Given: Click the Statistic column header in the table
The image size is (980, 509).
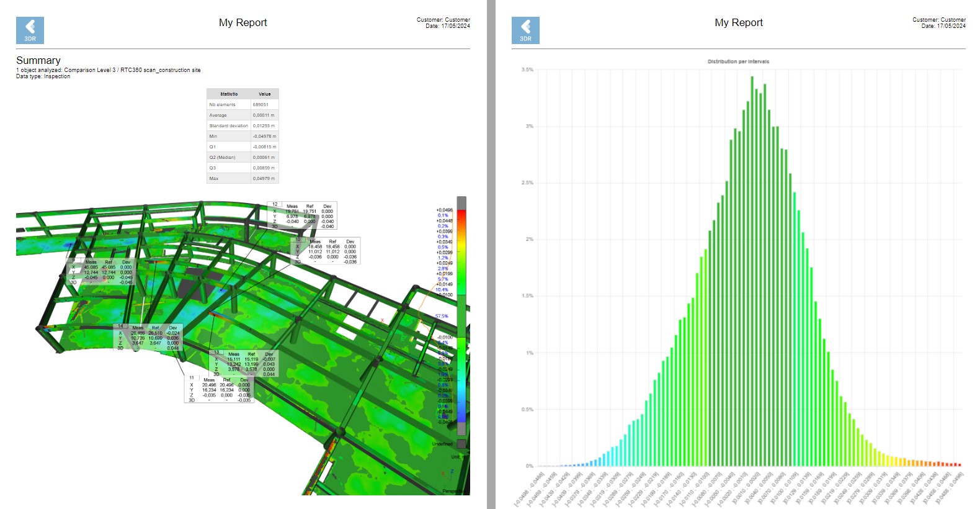Looking at the screenshot, I should 229,94.
